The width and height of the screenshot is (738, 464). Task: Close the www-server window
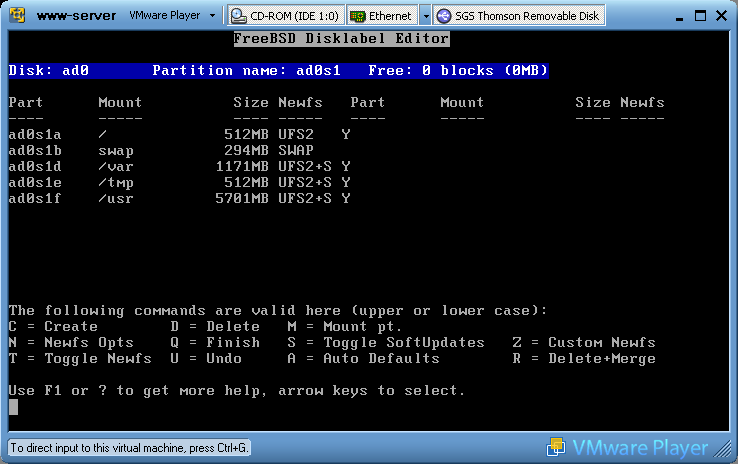(x=721, y=16)
